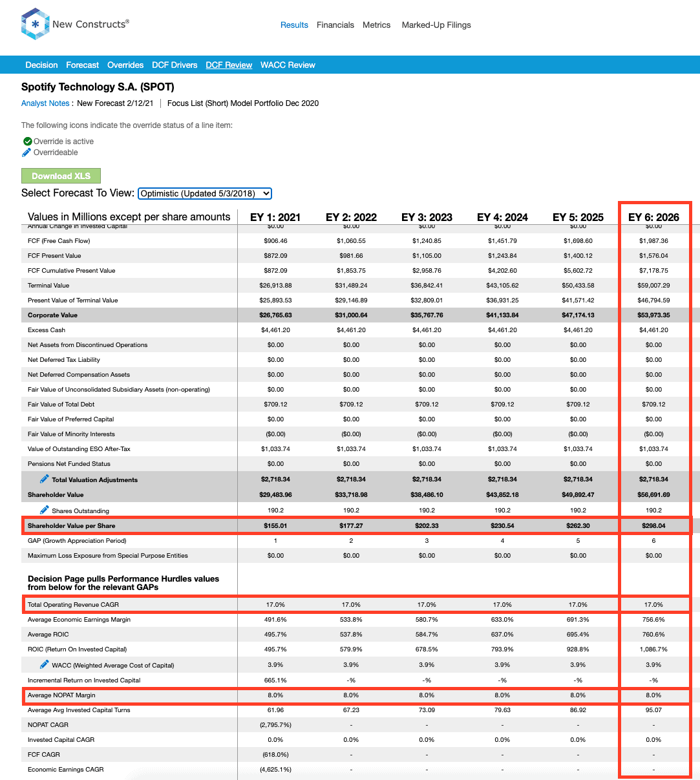This screenshot has height=780, width=700.
Task: Click the Download XLS button
Action: (x=61, y=176)
